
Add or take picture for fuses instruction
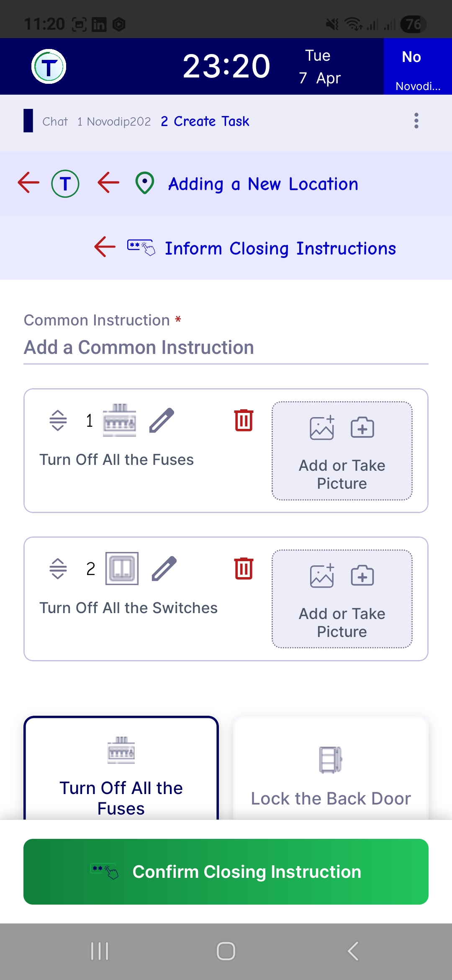coord(342,451)
